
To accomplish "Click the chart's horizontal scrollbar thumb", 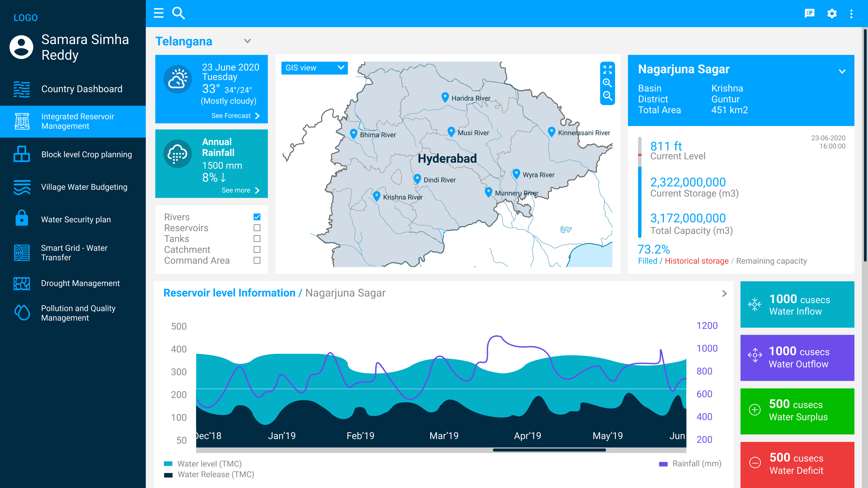I will [549, 450].
